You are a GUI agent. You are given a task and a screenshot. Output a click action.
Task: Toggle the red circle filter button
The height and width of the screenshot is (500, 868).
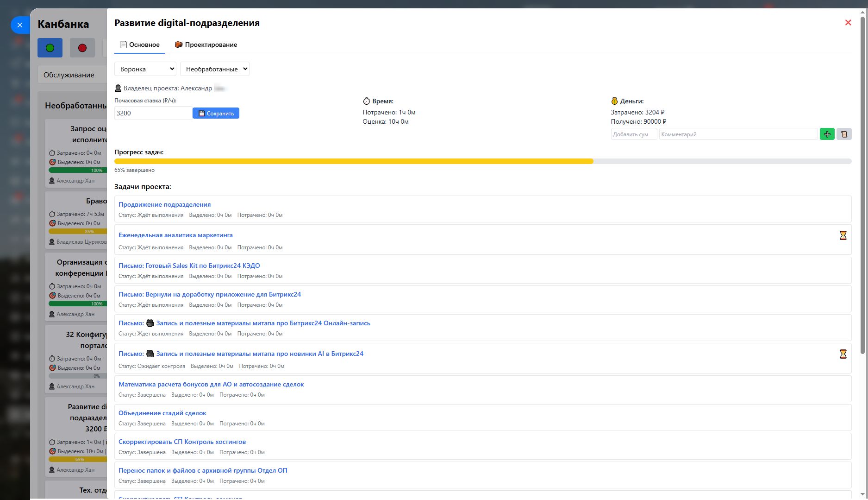point(82,48)
